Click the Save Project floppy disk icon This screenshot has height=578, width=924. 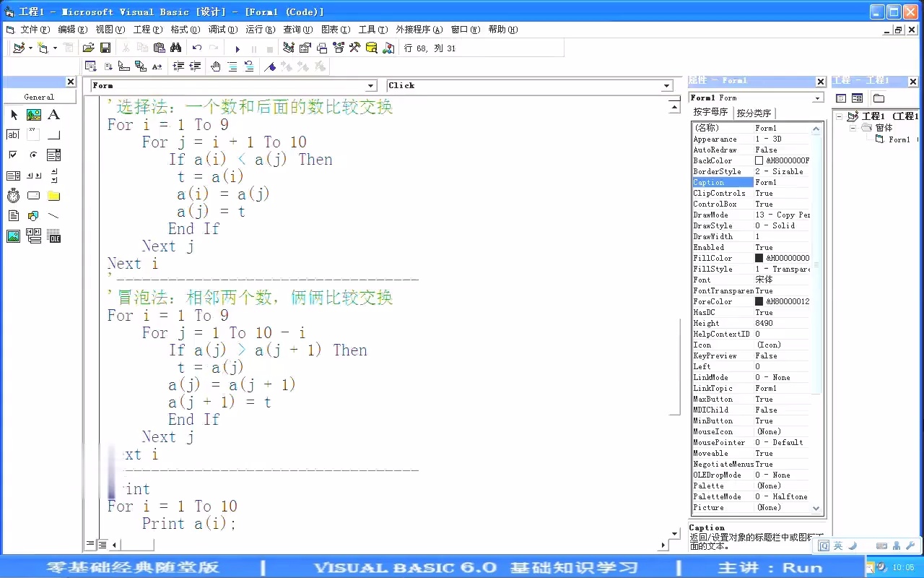click(105, 48)
